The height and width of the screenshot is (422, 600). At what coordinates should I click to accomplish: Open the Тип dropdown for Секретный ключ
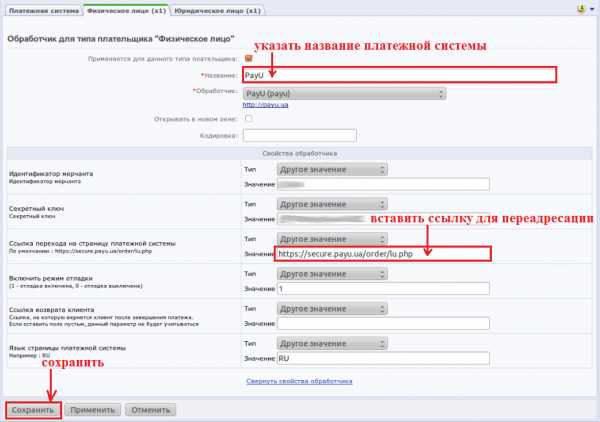tap(332, 203)
